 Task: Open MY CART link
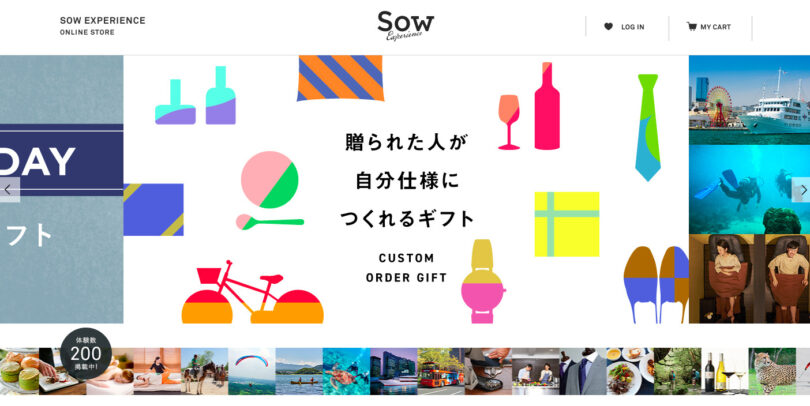(x=715, y=27)
